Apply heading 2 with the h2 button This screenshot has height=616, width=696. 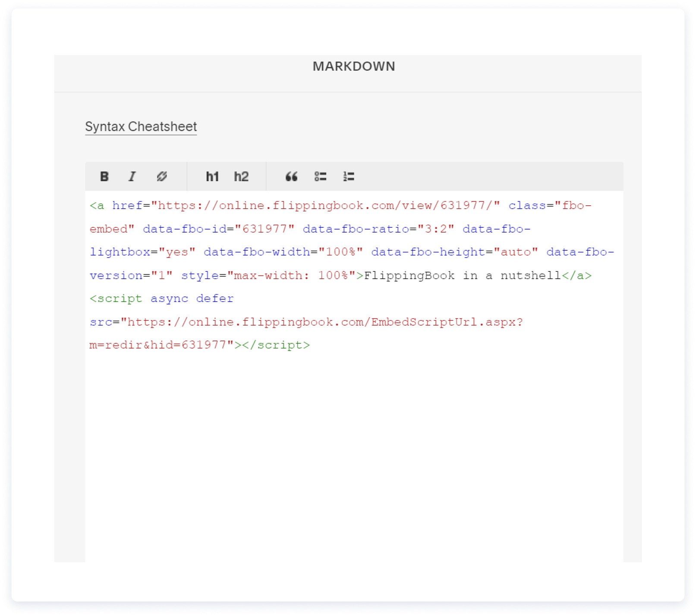(241, 176)
